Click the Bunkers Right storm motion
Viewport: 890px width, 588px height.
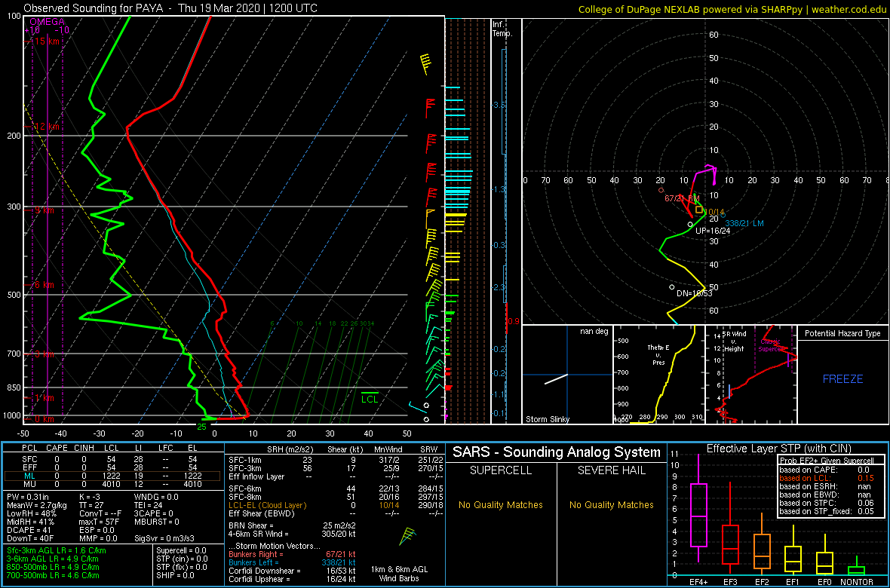click(291, 554)
